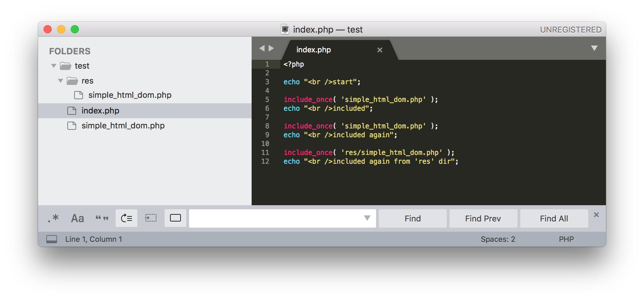644x301 pixels.
Task: Switch to the index.php tab
Action: pyautogui.click(x=313, y=50)
